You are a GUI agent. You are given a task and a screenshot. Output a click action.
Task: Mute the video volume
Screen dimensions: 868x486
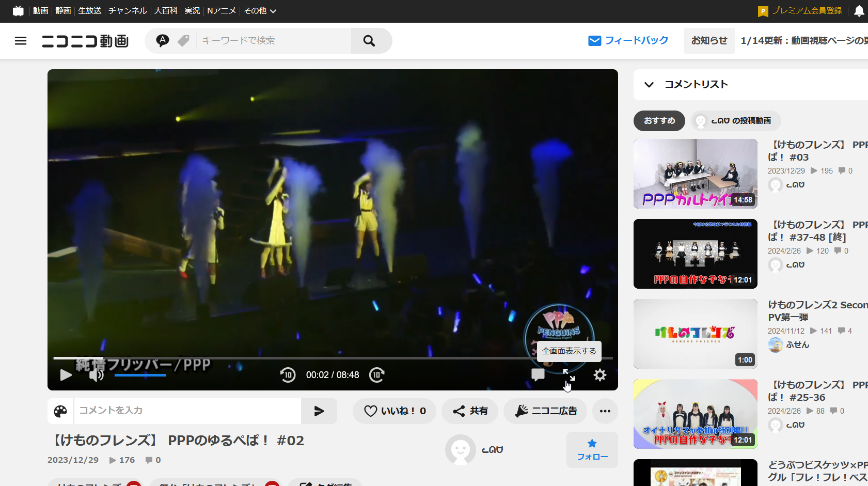pos(97,375)
